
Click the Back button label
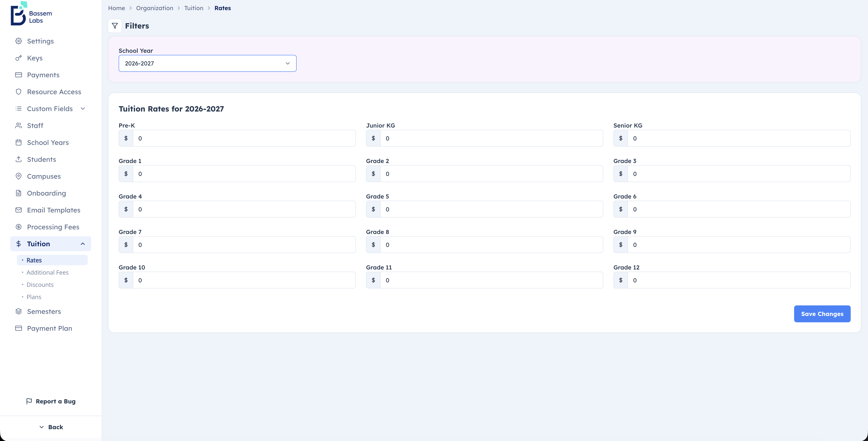coord(56,427)
